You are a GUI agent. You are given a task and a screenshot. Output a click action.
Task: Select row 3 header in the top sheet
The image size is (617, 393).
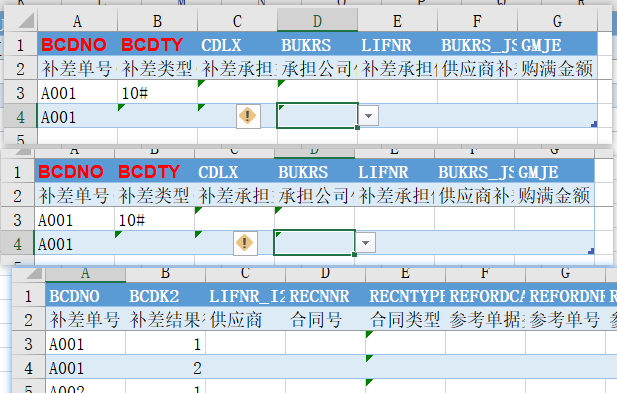coord(20,92)
